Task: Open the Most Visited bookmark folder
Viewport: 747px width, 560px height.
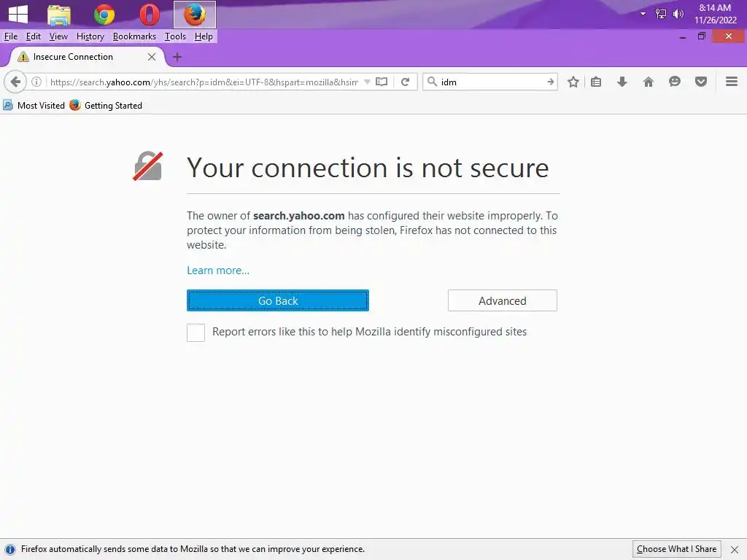Action: (x=34, y=105)
